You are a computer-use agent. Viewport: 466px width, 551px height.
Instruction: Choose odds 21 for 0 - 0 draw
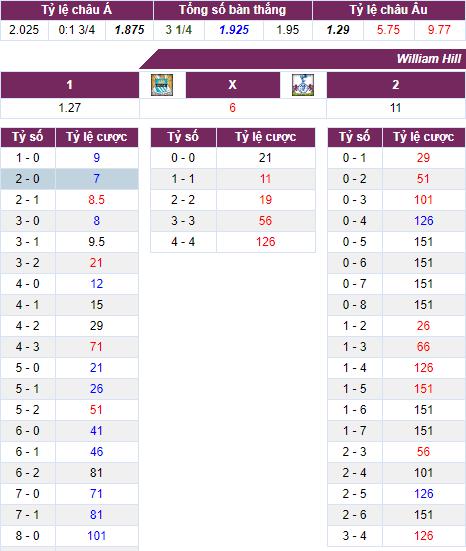[x=265, y=158]
